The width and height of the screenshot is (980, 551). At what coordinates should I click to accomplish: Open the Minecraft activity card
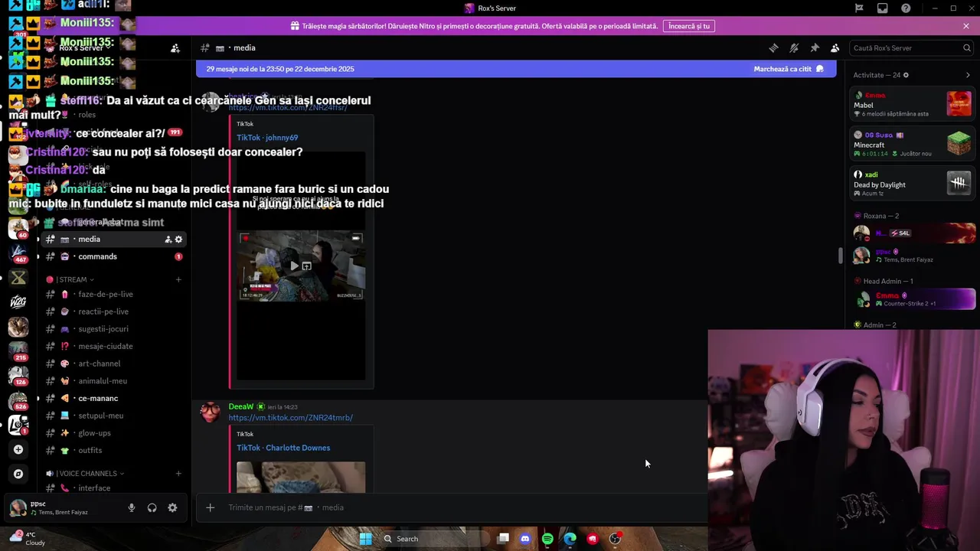913,144
